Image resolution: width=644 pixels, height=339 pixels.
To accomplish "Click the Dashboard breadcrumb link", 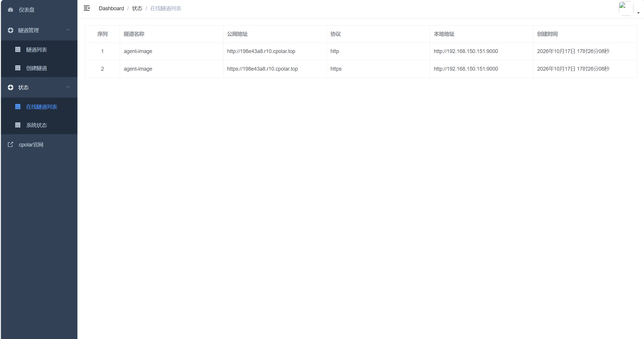I will 111,8.
